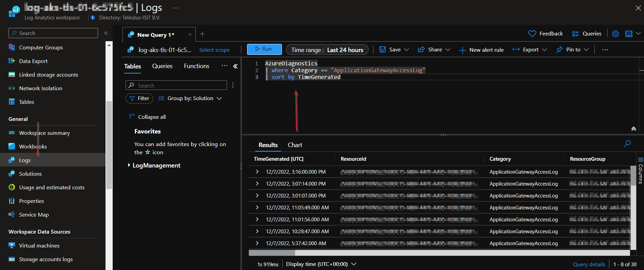644x270 pixels.
Task: Open more toolbar options ellipsis
Action: [x=605, y=50]
